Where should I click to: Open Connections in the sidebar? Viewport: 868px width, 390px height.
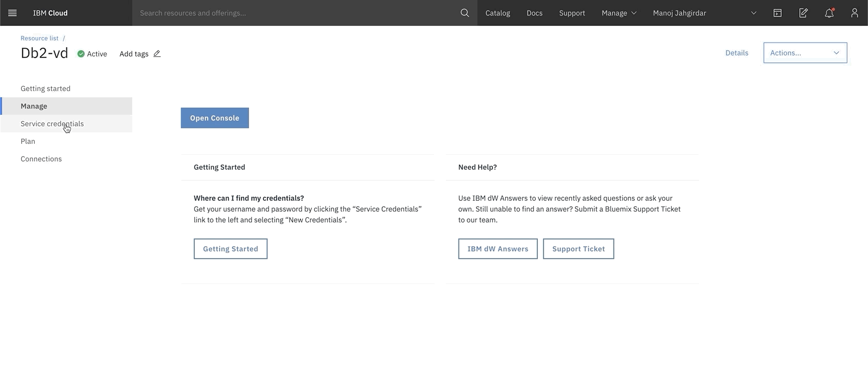(66, 159)
